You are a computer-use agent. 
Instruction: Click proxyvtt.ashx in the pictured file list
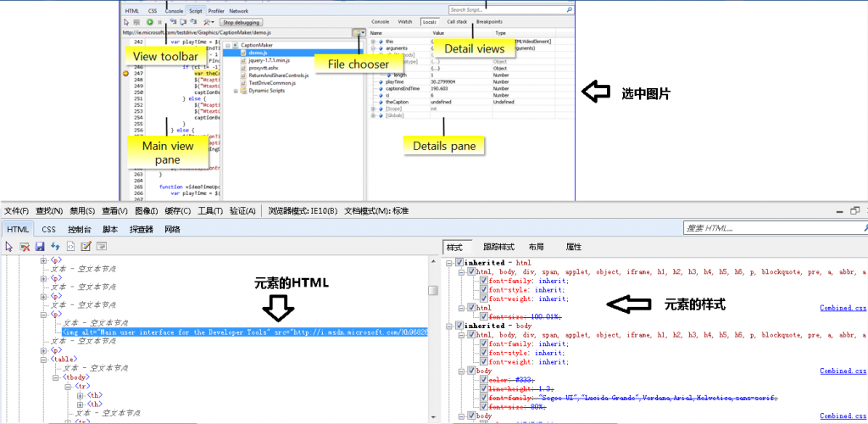(263, 68)
